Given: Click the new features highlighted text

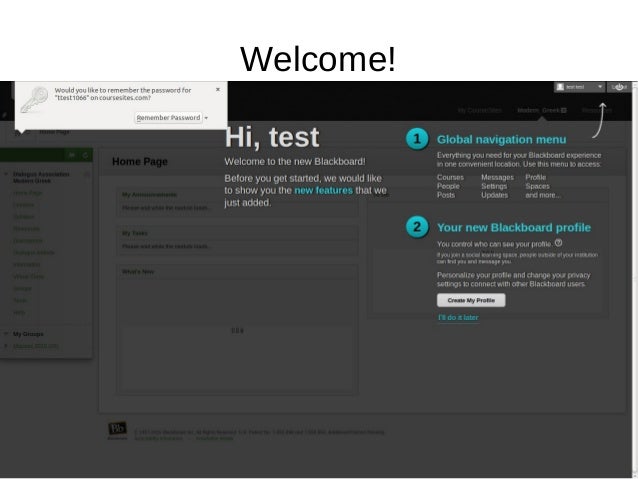Looking at the screenshot, I should coord(323,190).
